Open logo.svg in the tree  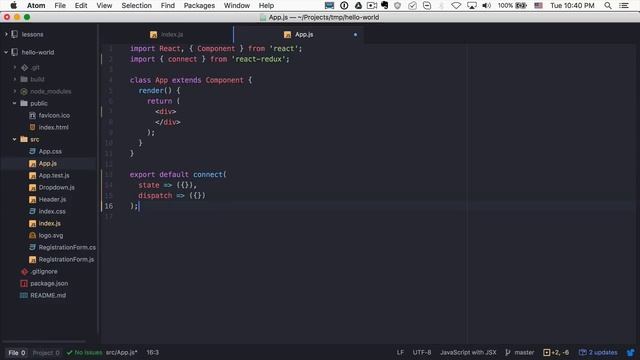[51, 236]
